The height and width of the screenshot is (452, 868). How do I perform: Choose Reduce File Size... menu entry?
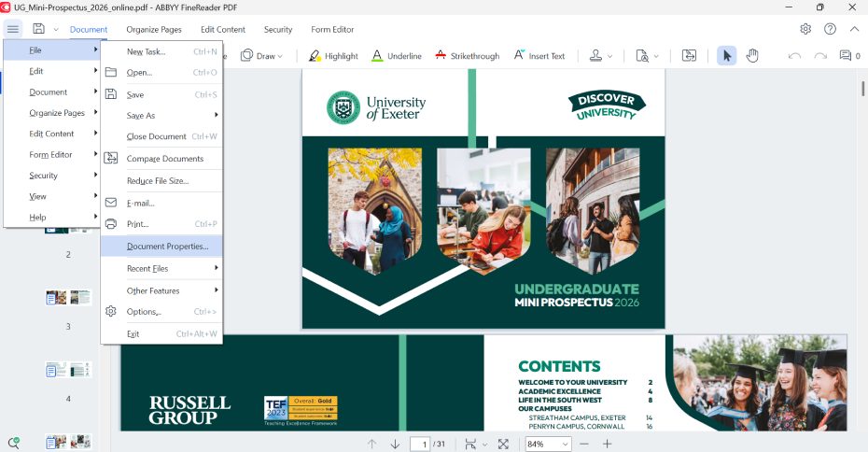161,180
